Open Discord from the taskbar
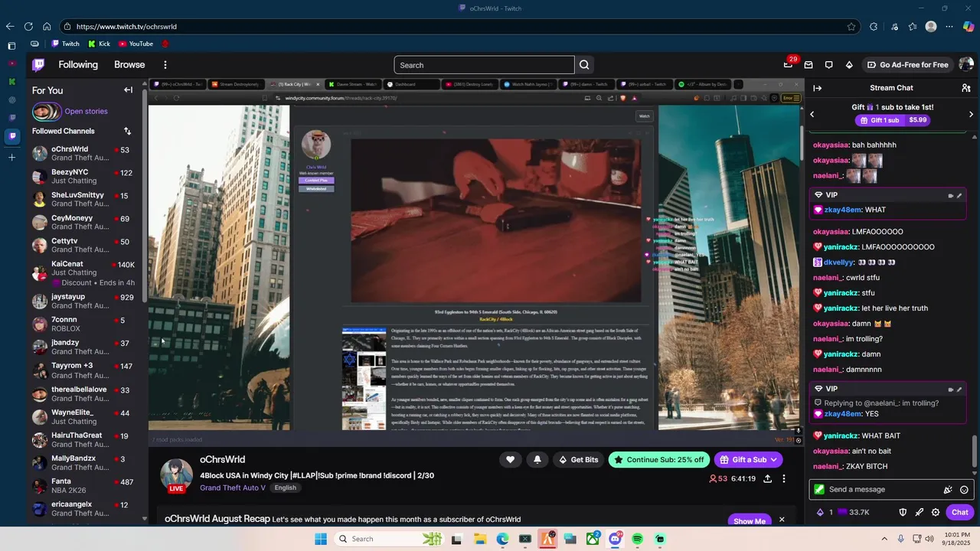This screenshot has width=980, height=551. tap(615, 539)
